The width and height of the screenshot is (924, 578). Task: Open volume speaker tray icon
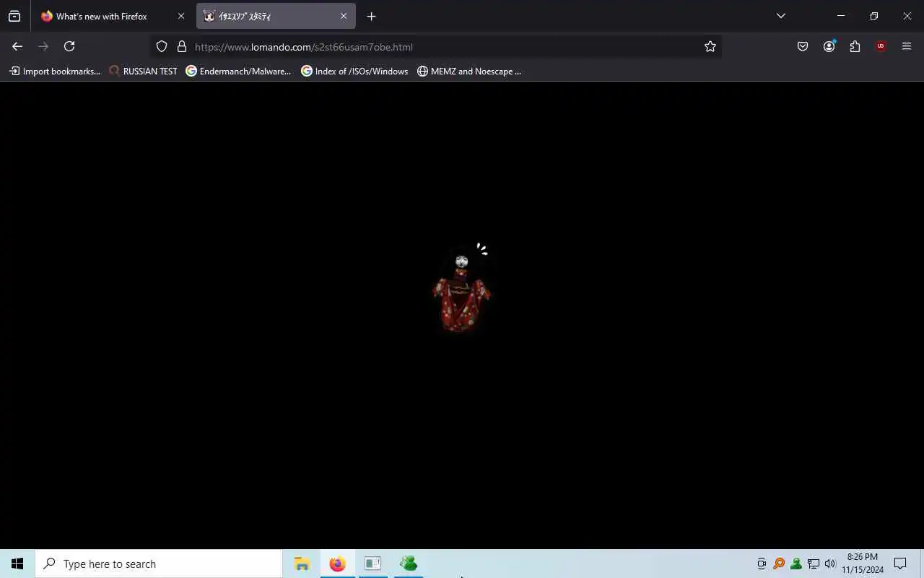click(x=830, y=564)
